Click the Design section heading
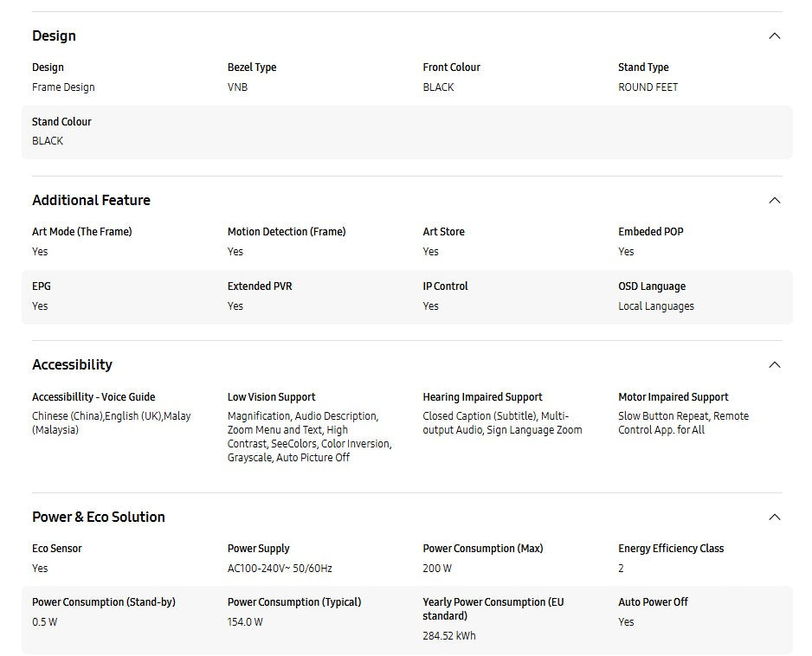Viewport: 812px width, 656px height. pyautogui.click(x=54, y=36)
